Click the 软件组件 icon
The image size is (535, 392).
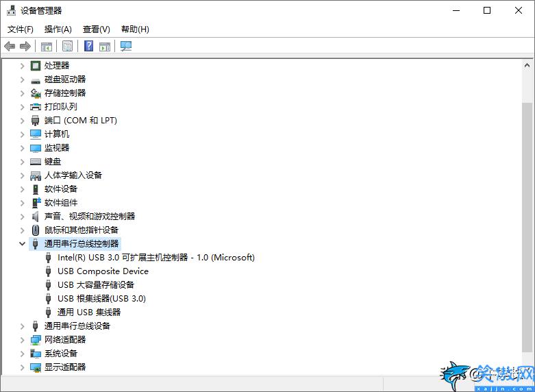pos(36,202)
